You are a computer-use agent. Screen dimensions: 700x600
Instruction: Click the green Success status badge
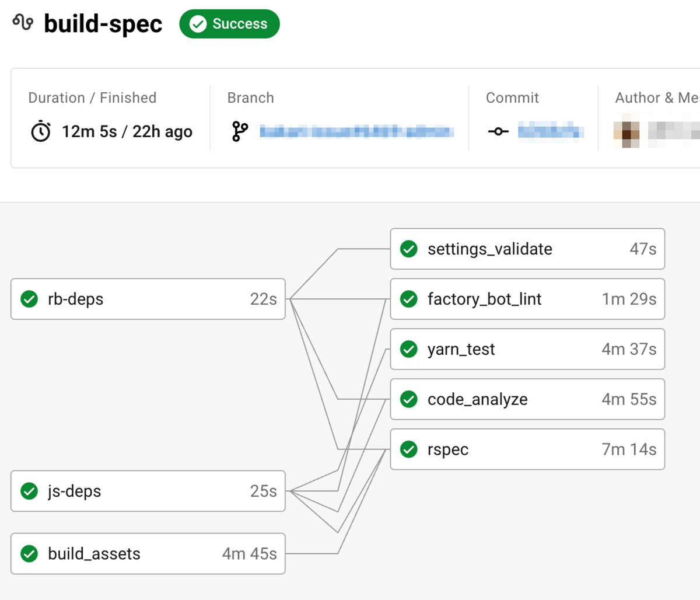[229, 24]
